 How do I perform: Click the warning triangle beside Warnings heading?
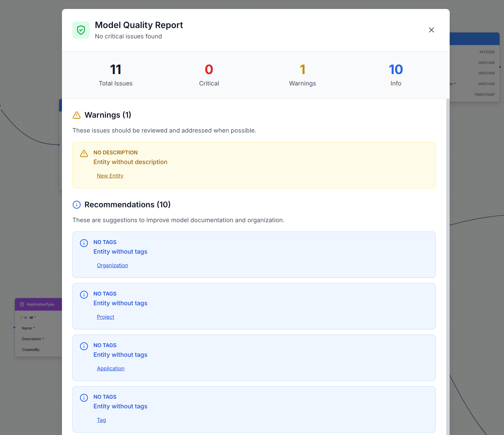76,115
